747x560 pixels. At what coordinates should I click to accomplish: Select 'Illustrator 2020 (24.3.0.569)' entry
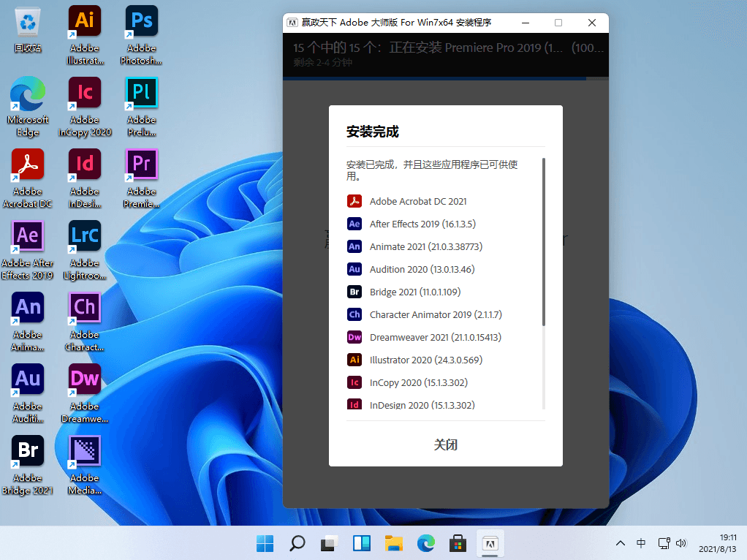(x=426, y=360)
